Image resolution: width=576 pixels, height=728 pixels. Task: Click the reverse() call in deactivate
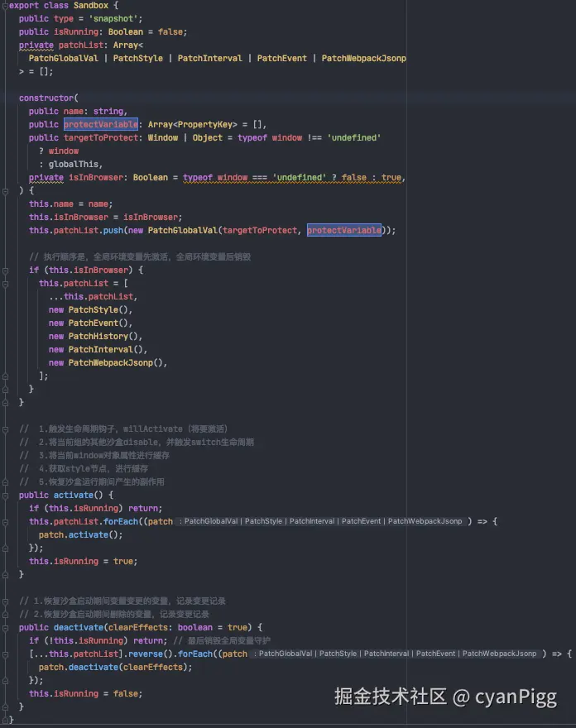151,654
